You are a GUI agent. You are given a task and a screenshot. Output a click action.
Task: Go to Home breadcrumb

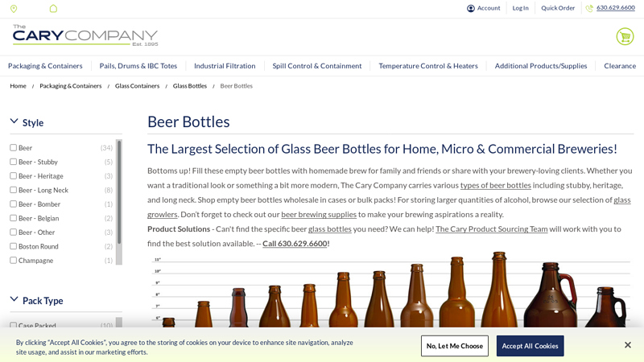pos(18,86)
